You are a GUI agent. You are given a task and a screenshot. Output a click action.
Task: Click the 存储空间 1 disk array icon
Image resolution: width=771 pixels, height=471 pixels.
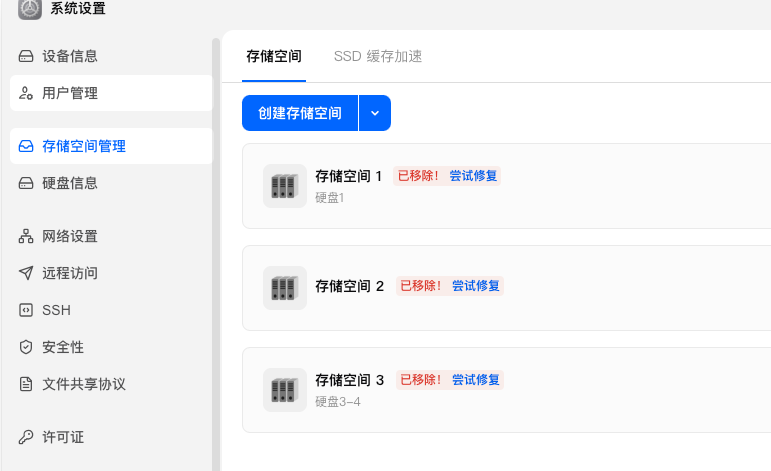pyautogui.click(x=285, y=186)
